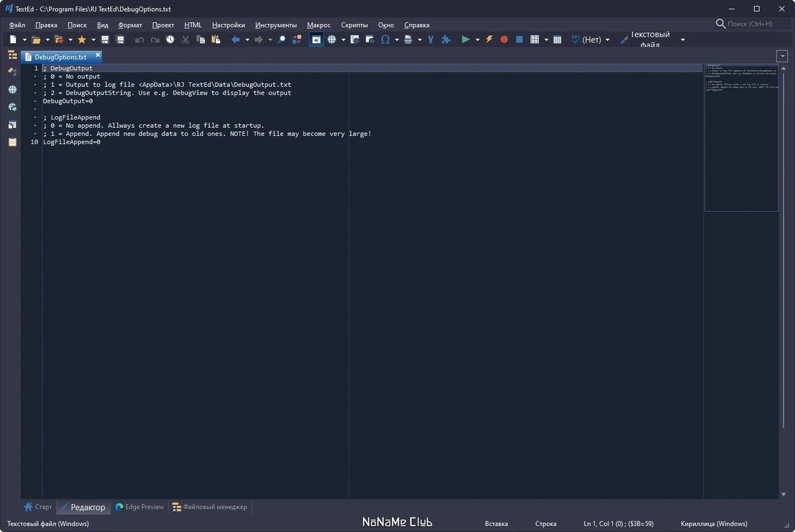This screenshot has height=532, width=795.
Task: Click the green Run play icon
Action: click(466, 40)
